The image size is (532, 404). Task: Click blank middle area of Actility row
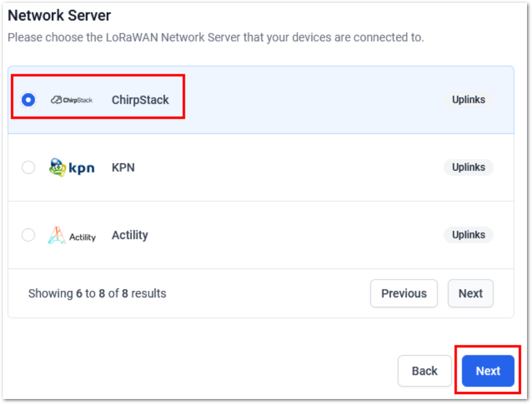coord(295,235)
